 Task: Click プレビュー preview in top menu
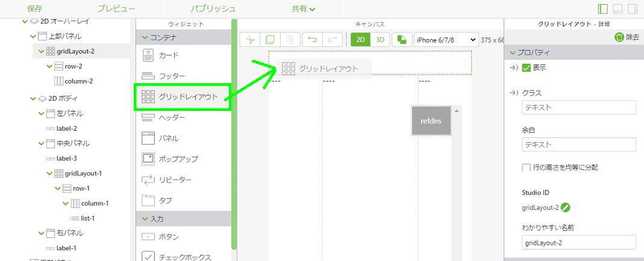point(116,8)
